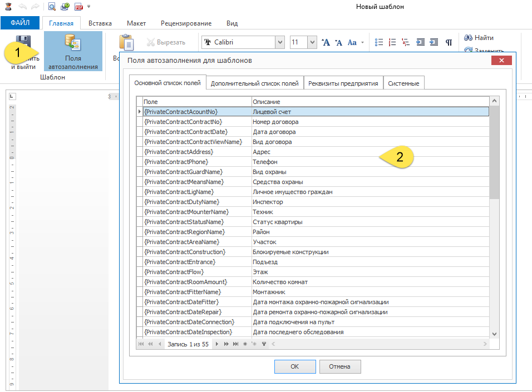Select the Главная ribbon tab
This screenshot has width=532, height=392.
tap(61, 23)
